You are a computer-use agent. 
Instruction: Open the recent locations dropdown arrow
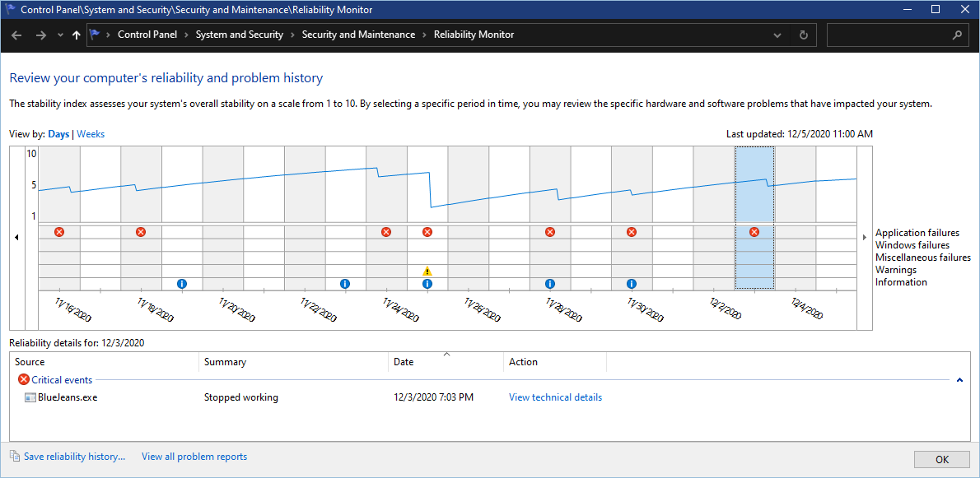60,35
